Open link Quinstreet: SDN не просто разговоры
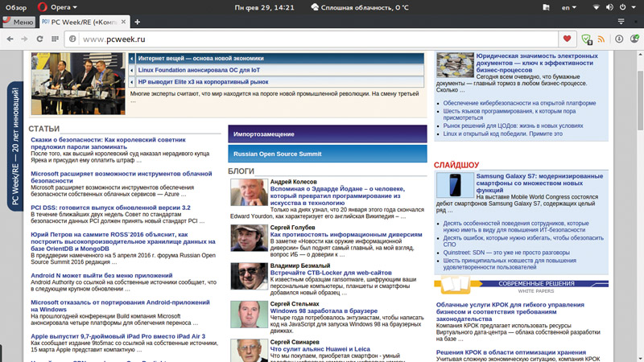 (x=506, y=253)
